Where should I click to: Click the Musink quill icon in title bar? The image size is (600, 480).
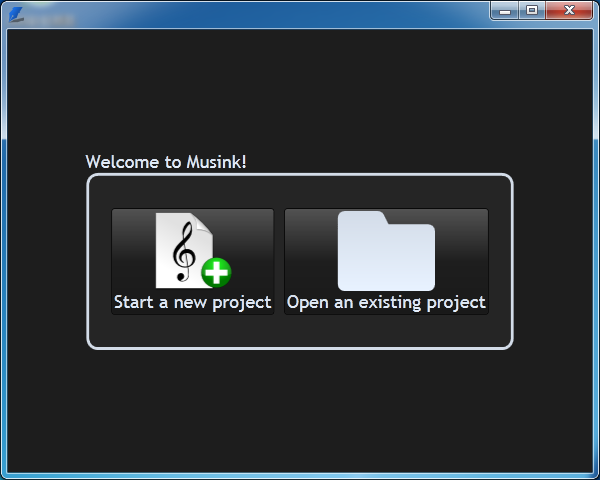16,15
